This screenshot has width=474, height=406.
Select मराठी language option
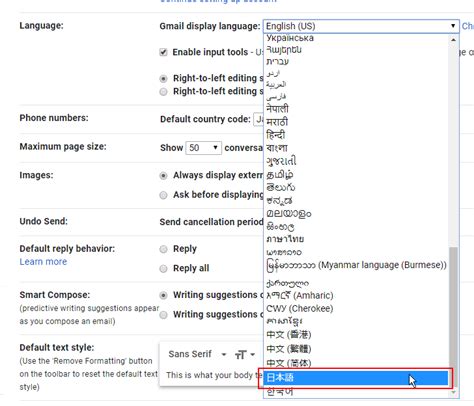click(356, 122)
